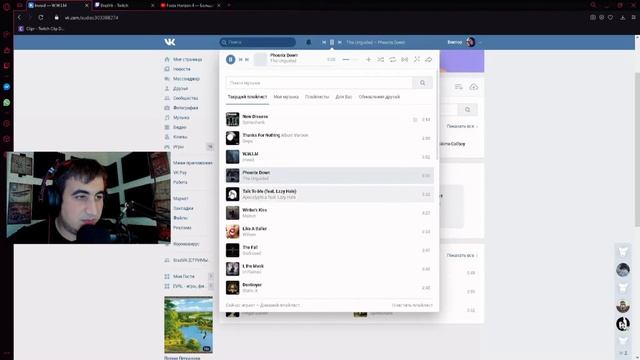This screenshot has height=360, width=640.
Task: Open Музыка in the left menu
Action: point(181,118)
